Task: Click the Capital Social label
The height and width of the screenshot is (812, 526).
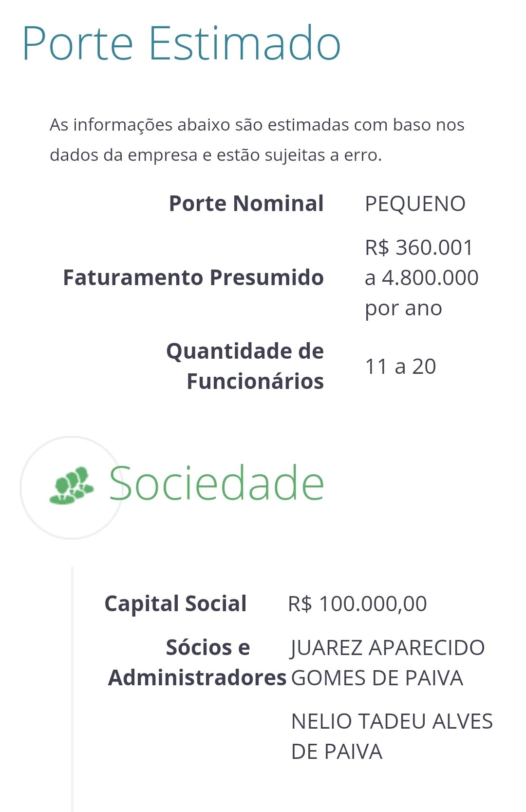Action: click(175, 604)
